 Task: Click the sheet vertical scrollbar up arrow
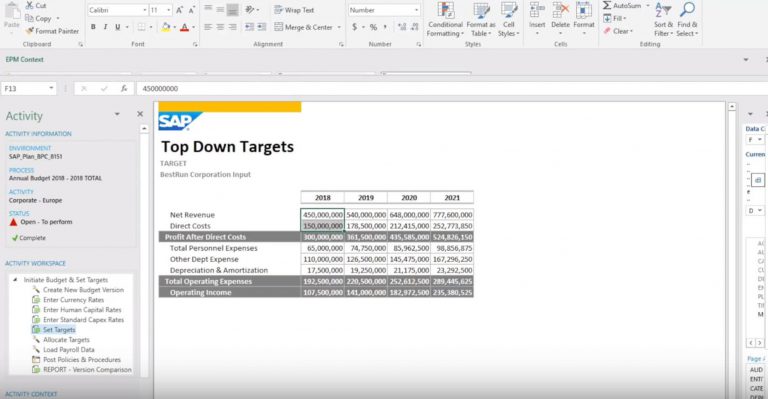(x=732, y=106)
